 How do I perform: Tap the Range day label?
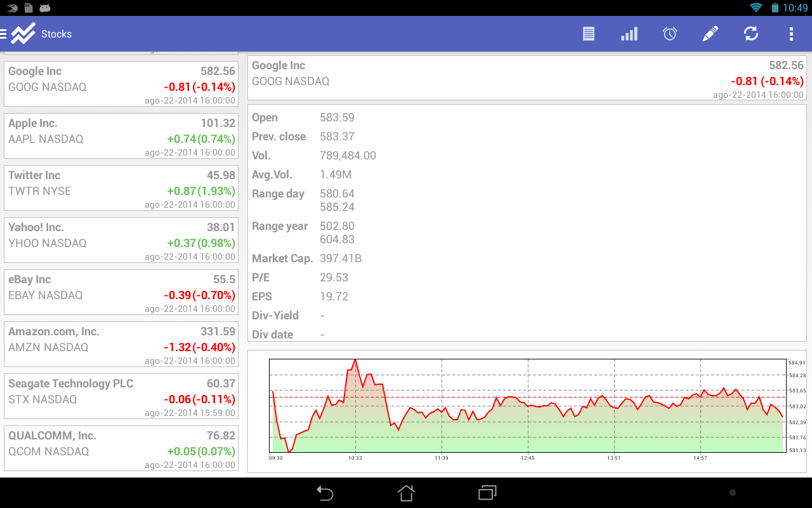[278, 194]
